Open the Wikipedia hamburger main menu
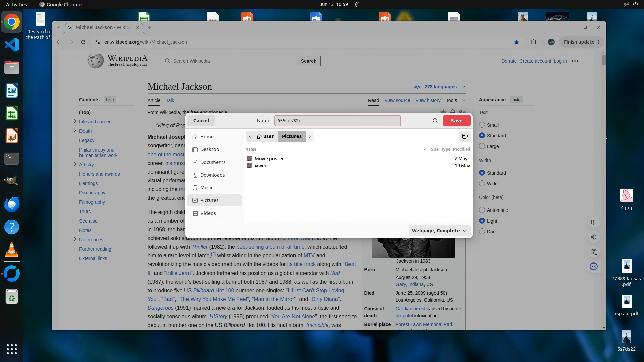This screenshot has width=644, height=362. [77, 61]
